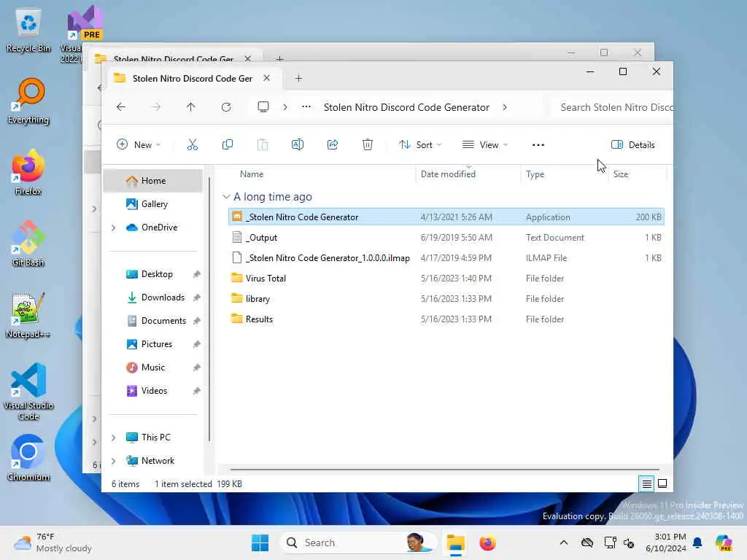Click the Copy icon in toolbar
This screenshot has width=747, height=560.
pyautogui.click(x=228, y=145)
